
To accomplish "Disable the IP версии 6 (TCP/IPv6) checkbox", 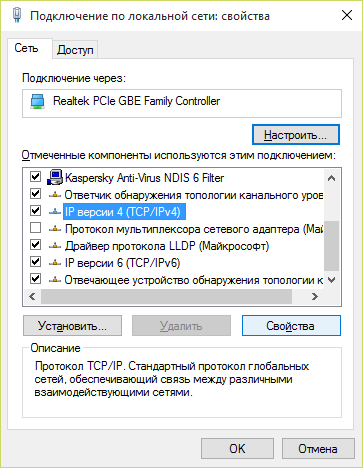I will pyautogui.click(x=35, y=262).
